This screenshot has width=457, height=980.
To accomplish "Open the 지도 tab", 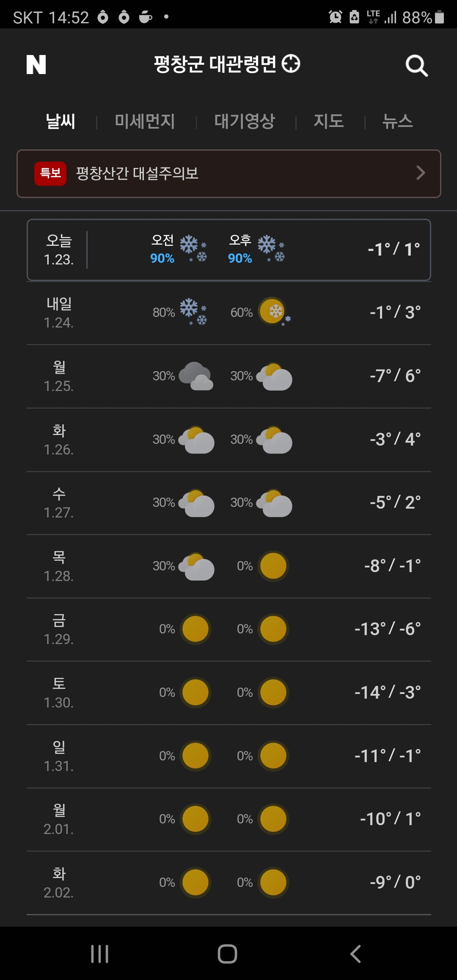I will pyautogui.click(x=329, y=121).
